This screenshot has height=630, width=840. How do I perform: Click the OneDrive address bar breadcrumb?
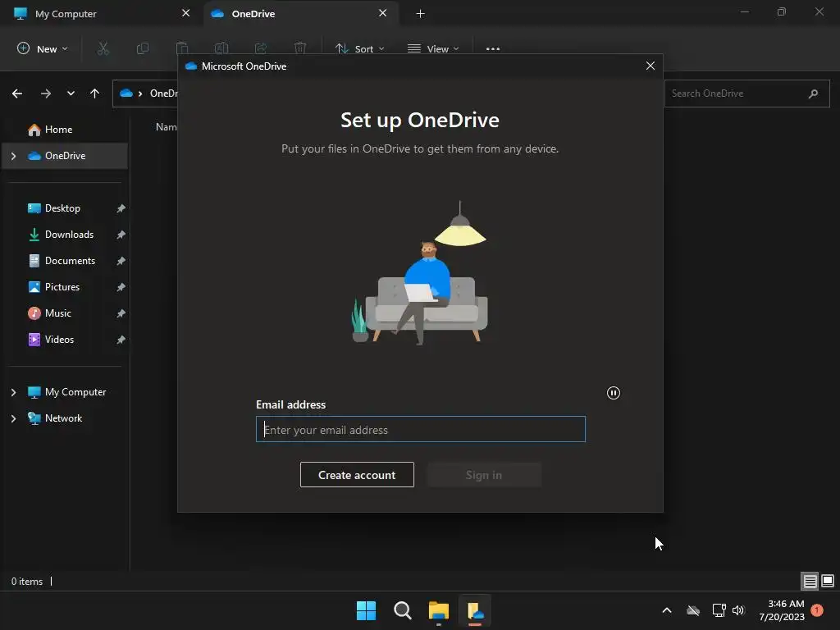coord(163,94)
